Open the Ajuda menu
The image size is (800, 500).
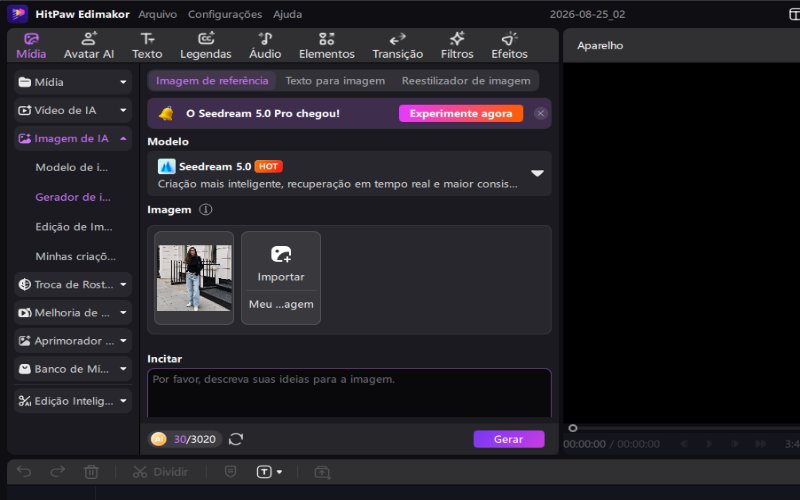click(x=287, y=14)
